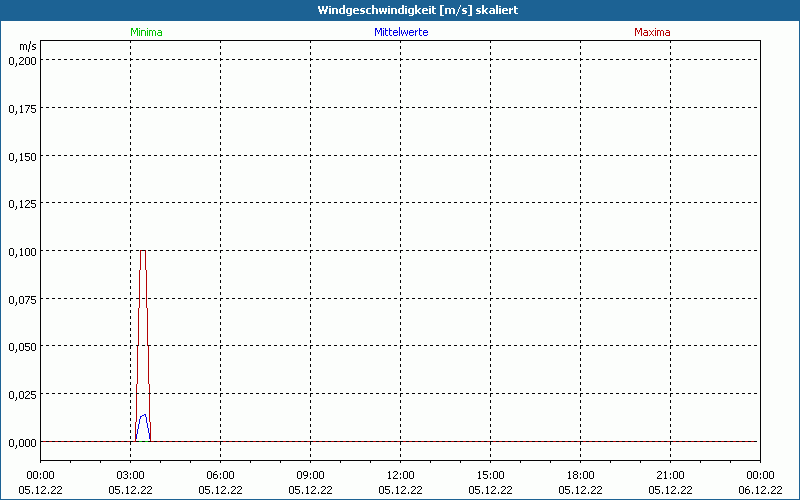Click the 18:00 time axis label
800x500 pixels.
pyautogui.click(x=581, y=476)
